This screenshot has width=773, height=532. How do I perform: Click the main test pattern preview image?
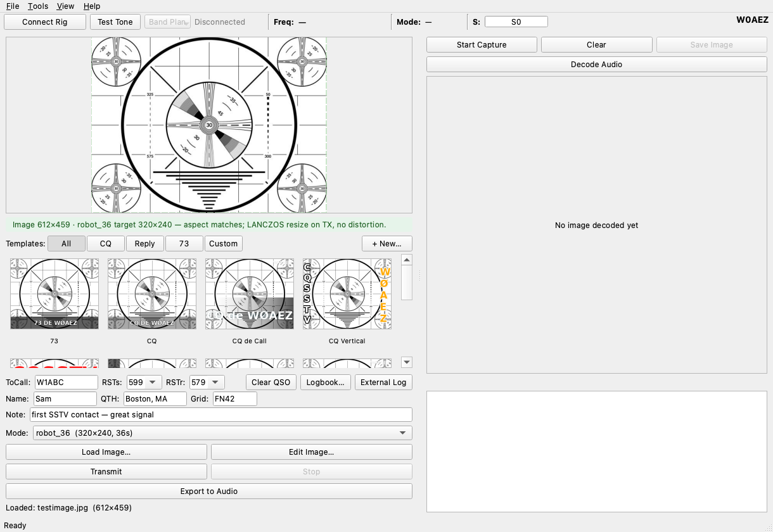209,125
